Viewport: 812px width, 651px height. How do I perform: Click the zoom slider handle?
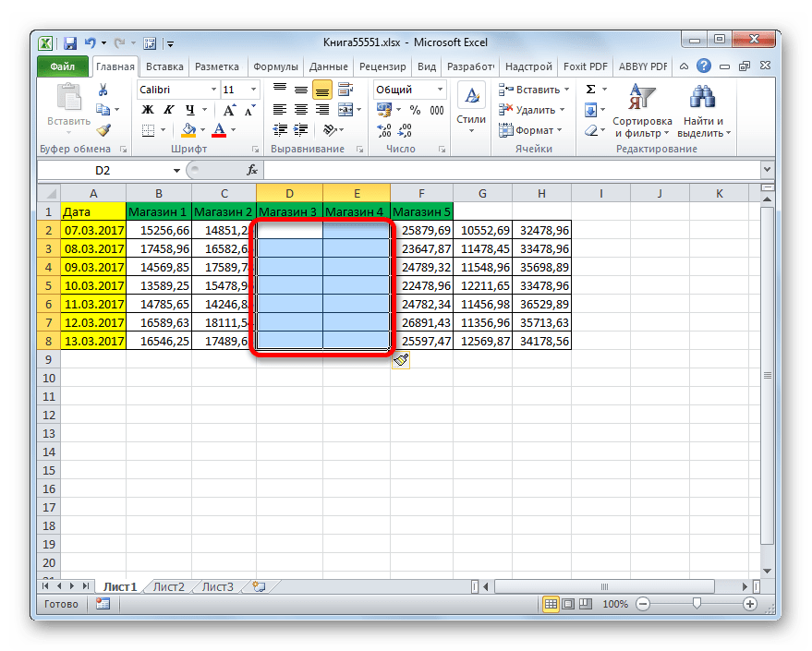pos(697,603)
